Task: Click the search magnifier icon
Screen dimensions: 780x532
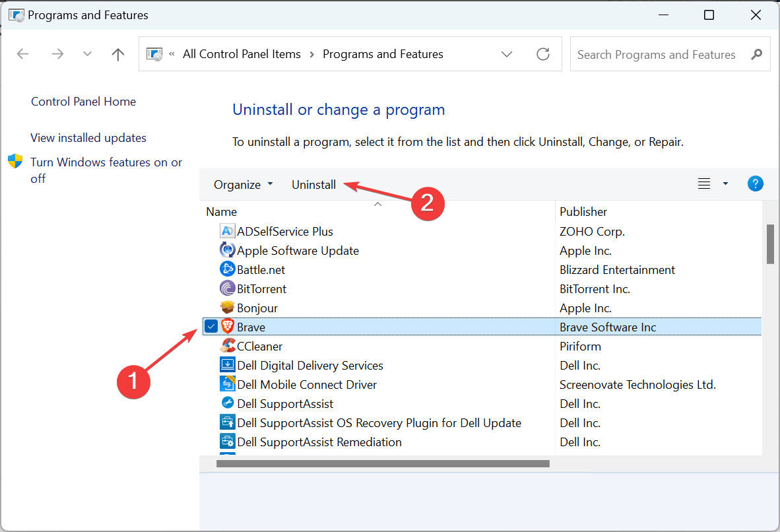Action: [x=757, y=54]
